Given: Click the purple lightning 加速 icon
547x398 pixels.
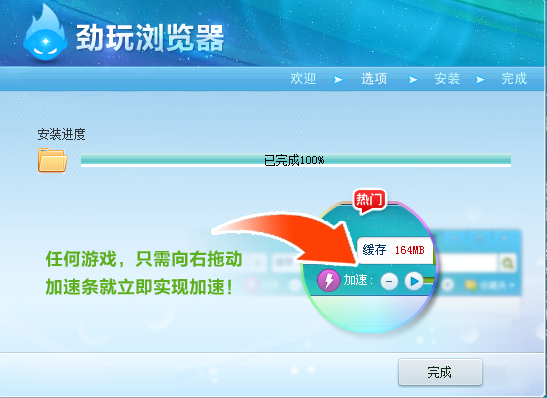Looking at the screenshot, I should [x=329, y=280].
